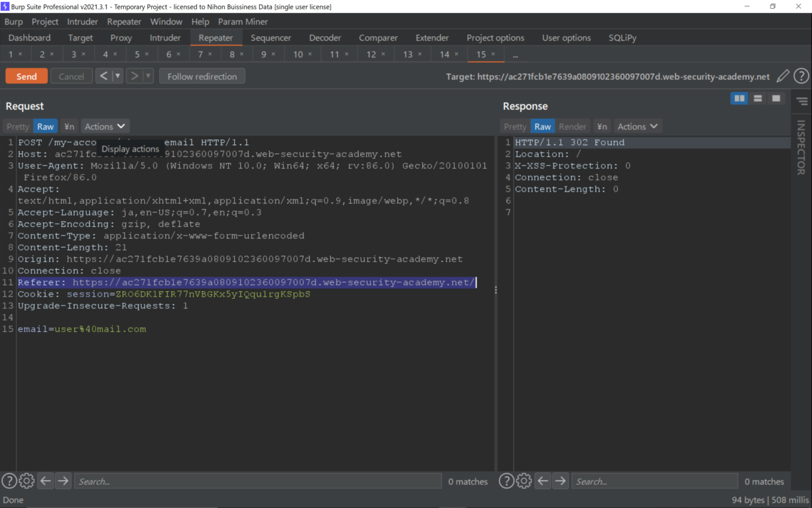The height and width of the screenshot is (508, 812).
Task: Open the Actions dropdown in the Response panel
Action: pos(637,126)
